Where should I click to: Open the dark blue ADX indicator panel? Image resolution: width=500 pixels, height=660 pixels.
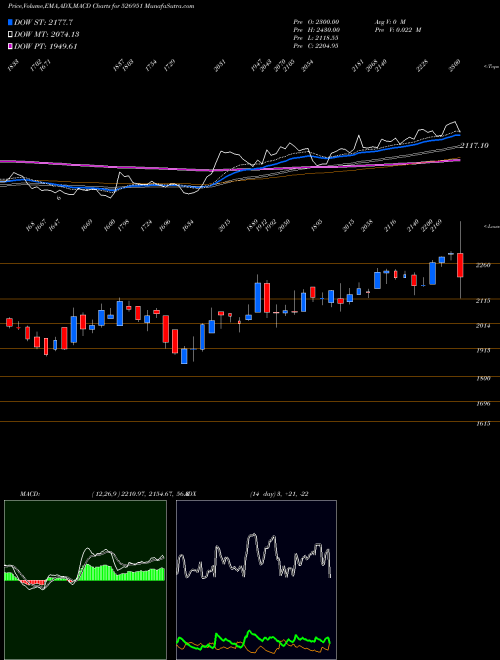[x=256, y=580]
